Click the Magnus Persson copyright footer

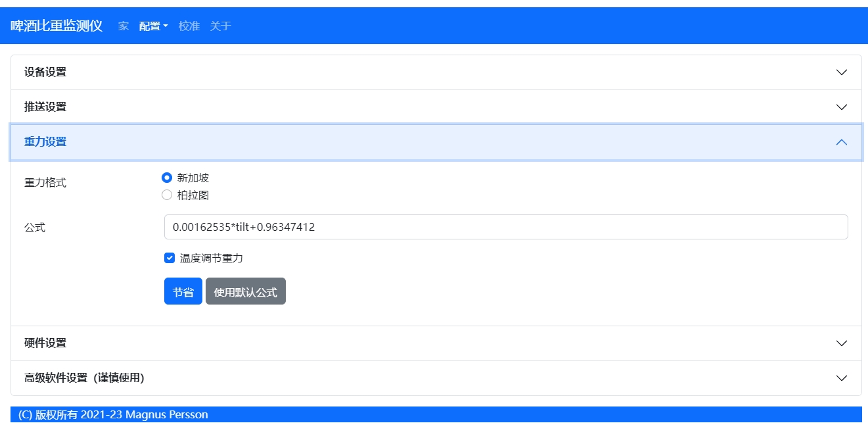(x=113, y=414)
